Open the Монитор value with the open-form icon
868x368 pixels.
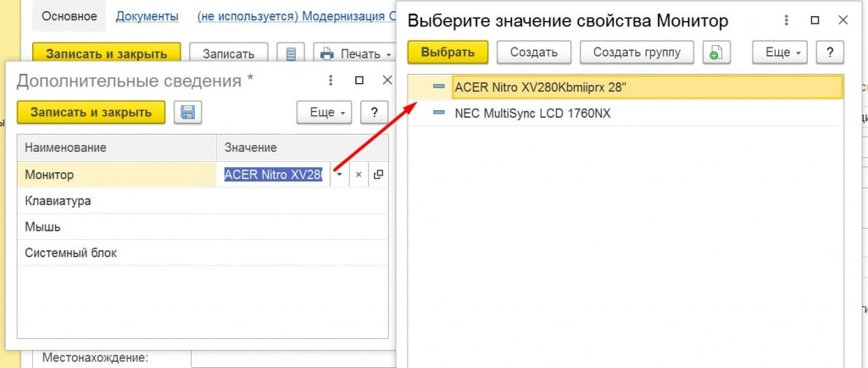click(378, 175)
